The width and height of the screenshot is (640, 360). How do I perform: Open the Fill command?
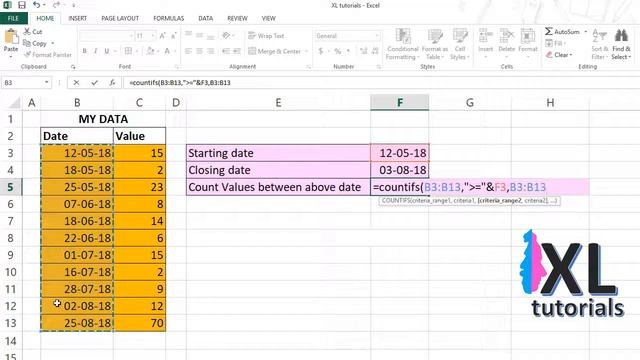coord(556,43)
